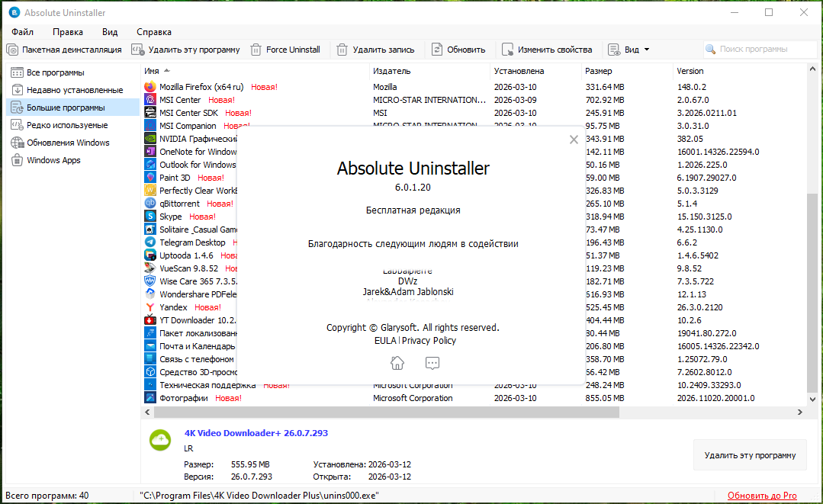Image resolution: width=823 pixels, height=504 pixels.
Task: Open the Privacy Policy link
Action: click(429, 341)
